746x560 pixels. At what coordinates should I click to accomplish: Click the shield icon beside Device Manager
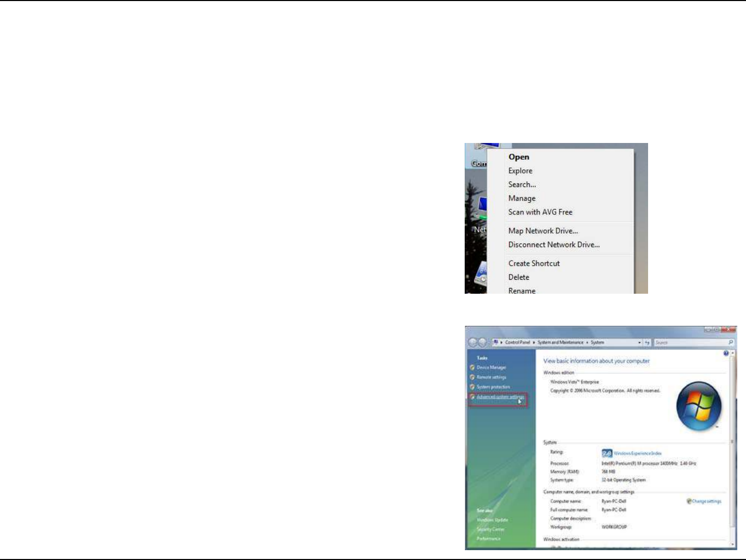tap(472, 367)
